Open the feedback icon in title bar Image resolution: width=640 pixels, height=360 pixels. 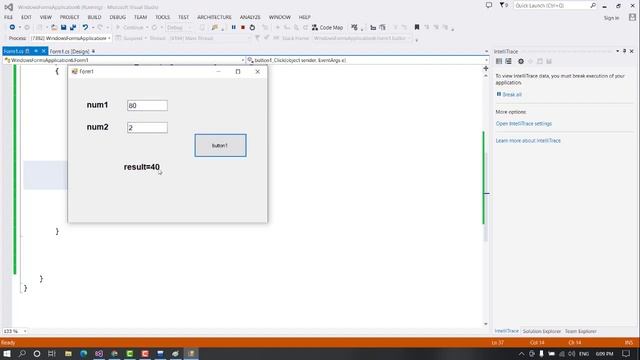pyautogui.click(x=489, y=5)
